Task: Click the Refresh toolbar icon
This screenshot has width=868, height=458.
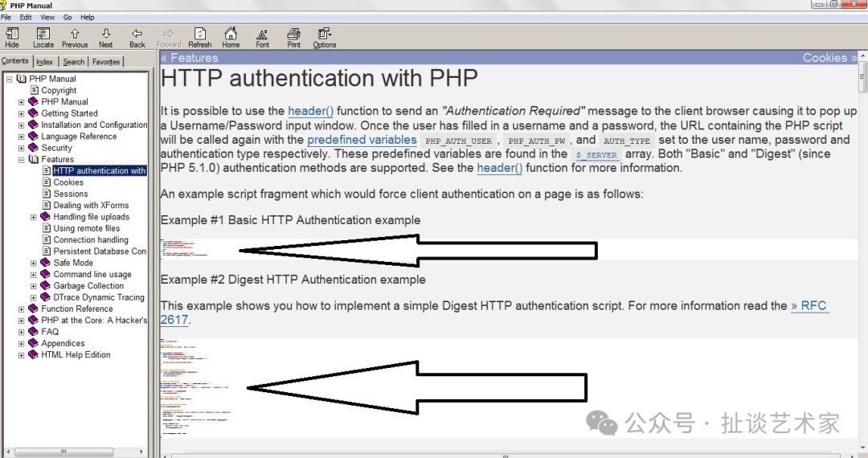Action: click(200, 34)
